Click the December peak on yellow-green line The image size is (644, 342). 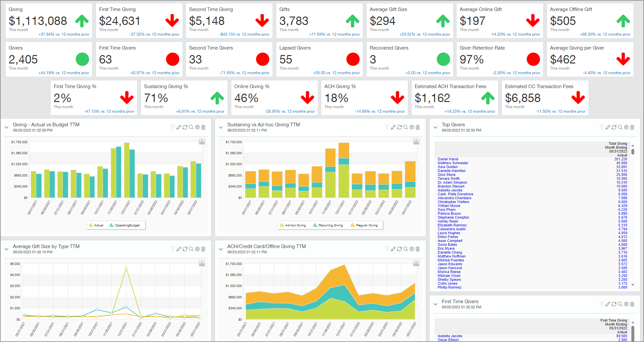point(126,268)
